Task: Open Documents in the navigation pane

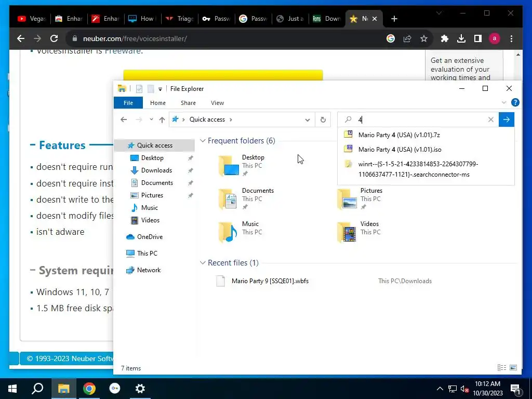Action: pos(157,183)
